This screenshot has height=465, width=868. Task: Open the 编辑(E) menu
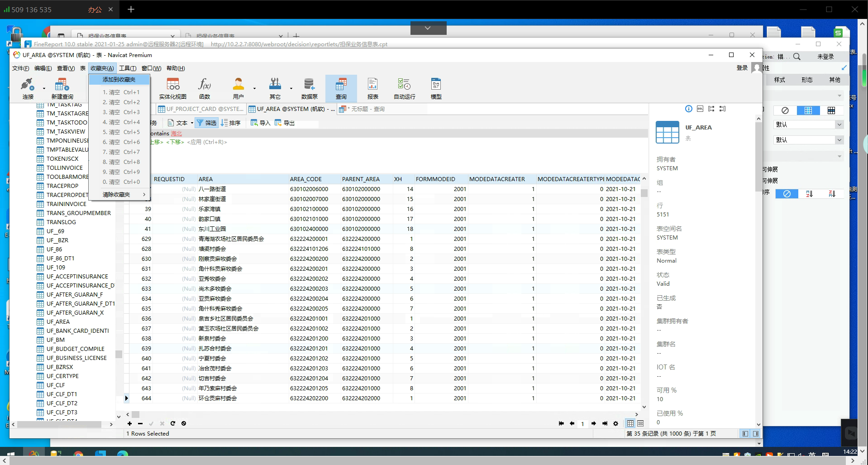pos(43,68)
